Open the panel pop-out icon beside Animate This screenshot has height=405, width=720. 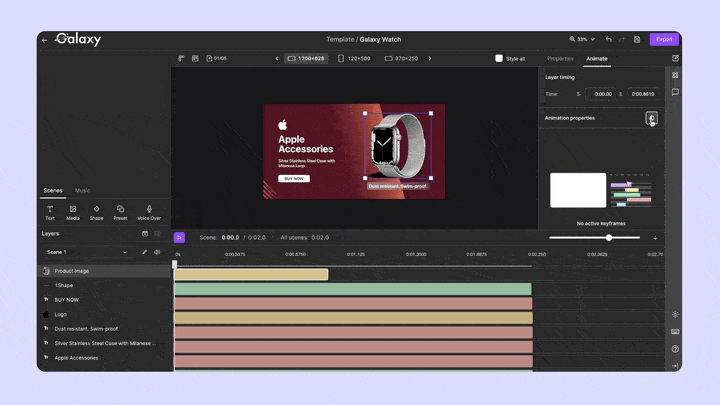[675, 58]
